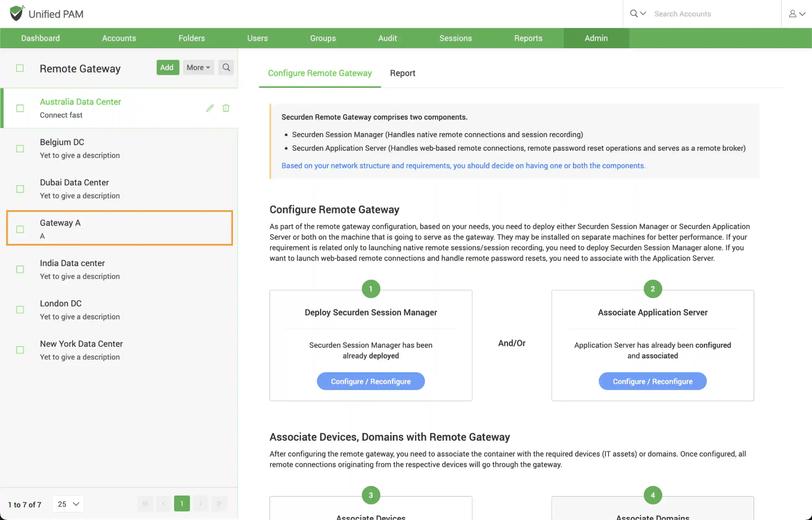Screen dimensions: 812x520
Task: Check the Gateway A checkbox
Action: pyautogui.click(x=20, y=229)
